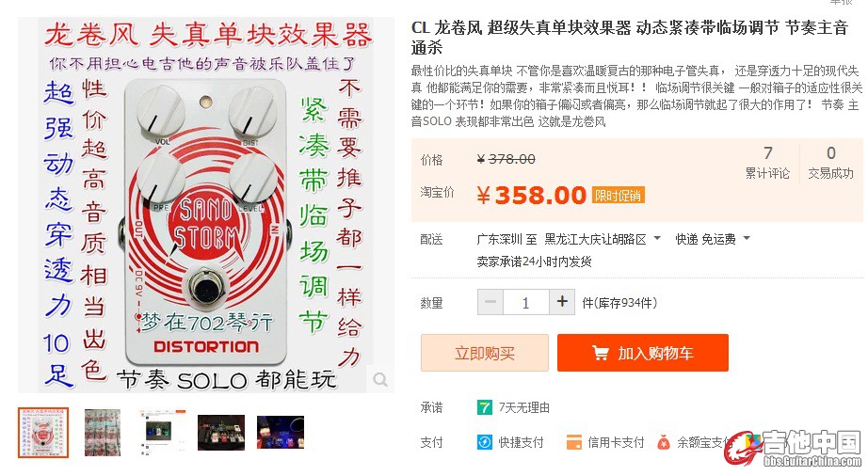Click the 立即购买 buy now button
868x476 pixels.
(484, 354)
